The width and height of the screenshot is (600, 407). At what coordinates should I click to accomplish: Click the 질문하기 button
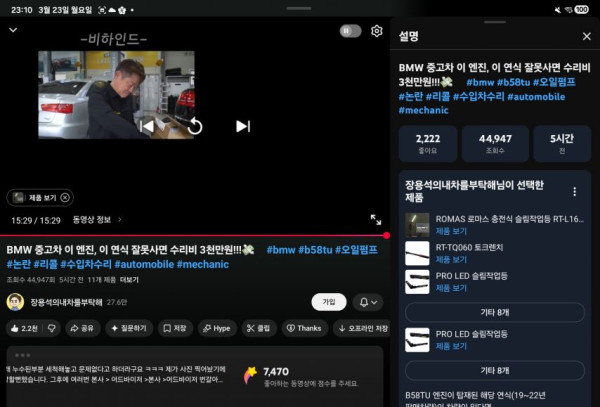click(129, 328)
